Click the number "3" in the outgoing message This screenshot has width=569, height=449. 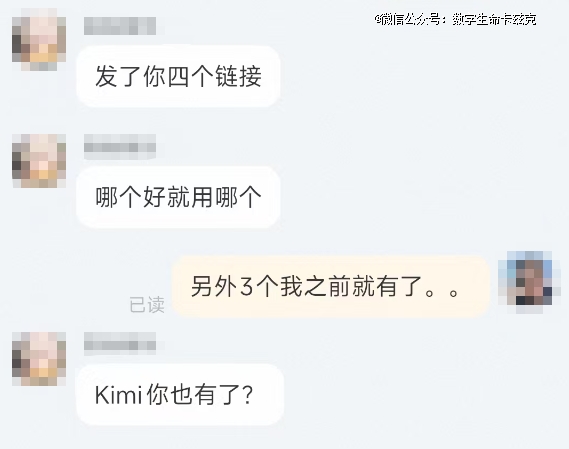point(246,286)
